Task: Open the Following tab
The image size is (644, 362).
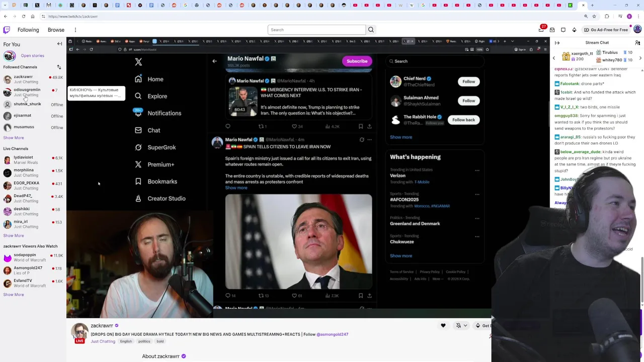Action: (28, 30)
